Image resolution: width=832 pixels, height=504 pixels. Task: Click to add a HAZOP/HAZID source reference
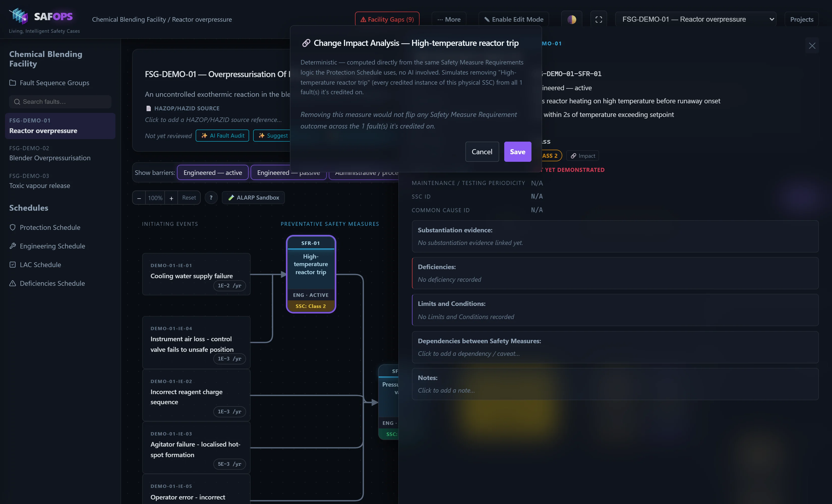213,120
